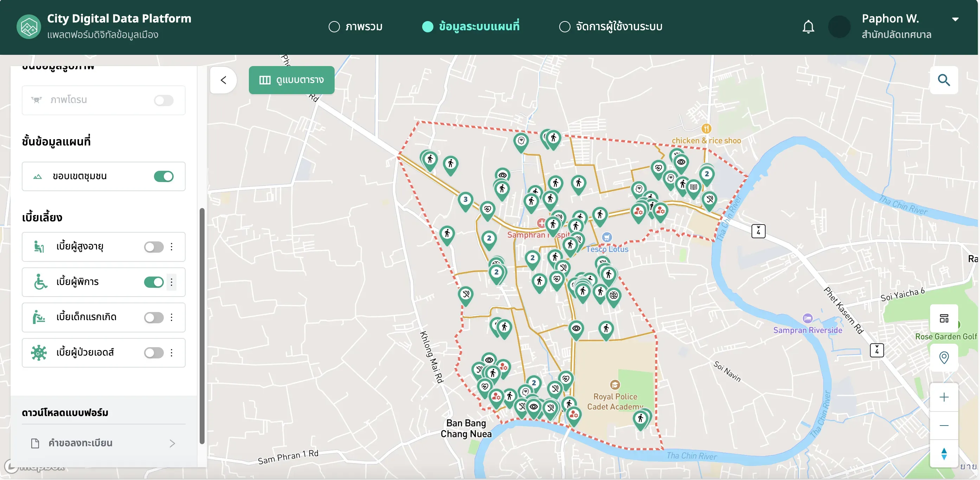Viewport: 980px width, 480px height.
Task: Turn off the เบี้ยผู้พิการ toggle
Action: click(x=154, y=282)
